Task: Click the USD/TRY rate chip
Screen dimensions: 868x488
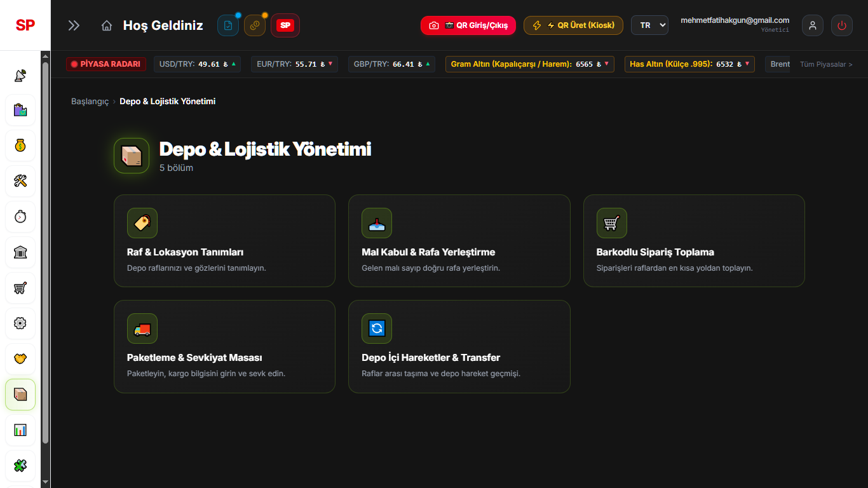Action: pos(198,64)
